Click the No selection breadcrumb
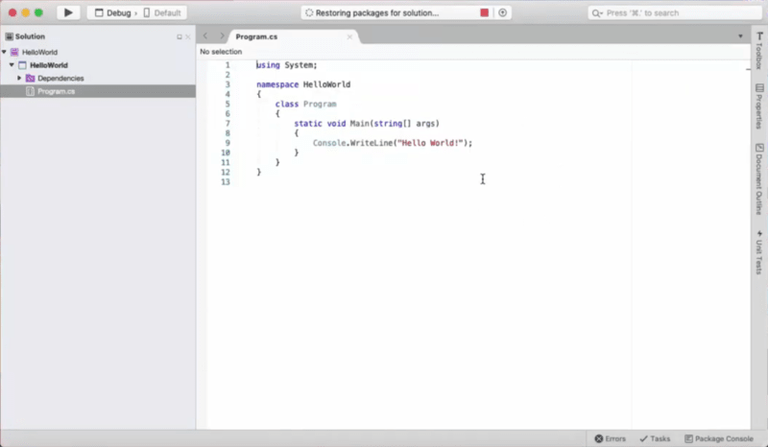Viewport: 768px width, 447px height. point(221,51)
